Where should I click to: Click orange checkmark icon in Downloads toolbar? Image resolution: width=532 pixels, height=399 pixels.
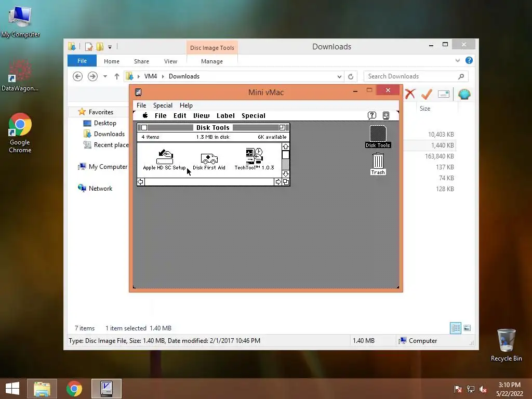427,94
